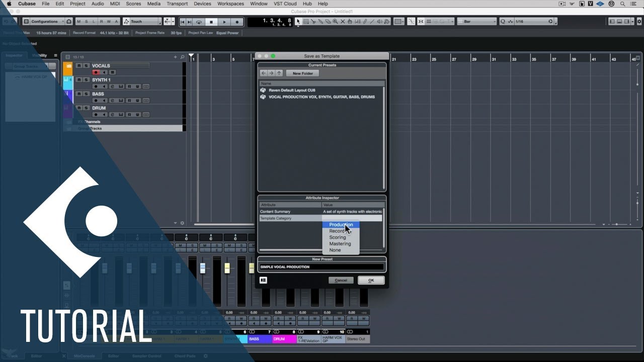This screenshot has width=644, height=362.
Task: Open the Transport menu
Action: tap(177, 4)
